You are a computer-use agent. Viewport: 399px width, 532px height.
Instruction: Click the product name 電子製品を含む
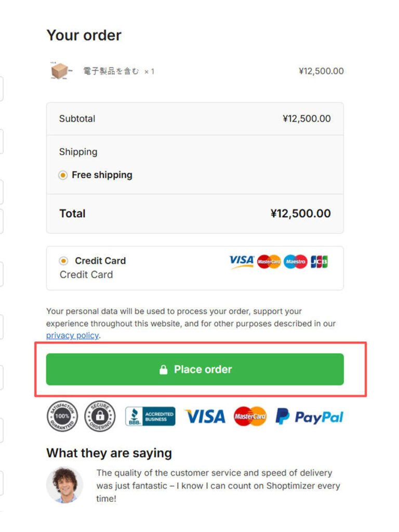[x=111, y=71]
